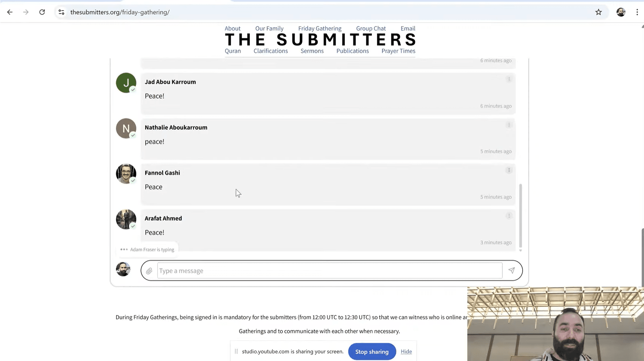Open the browser profile avatar

[x=621, y=12]
